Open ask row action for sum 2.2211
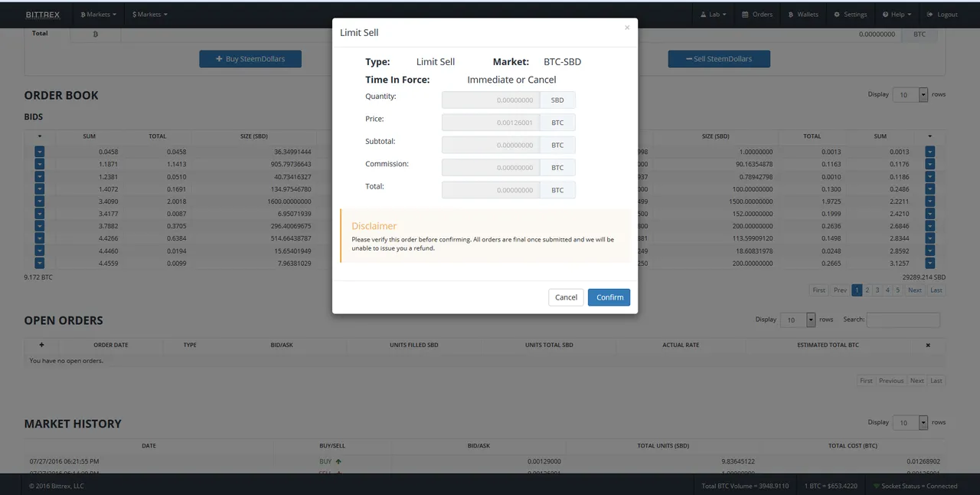Screen dimensions: 980x495 click(x=930, y=201)
